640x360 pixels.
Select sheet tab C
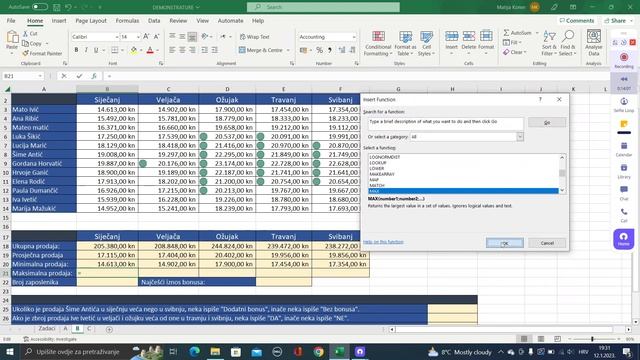point(89,329)
